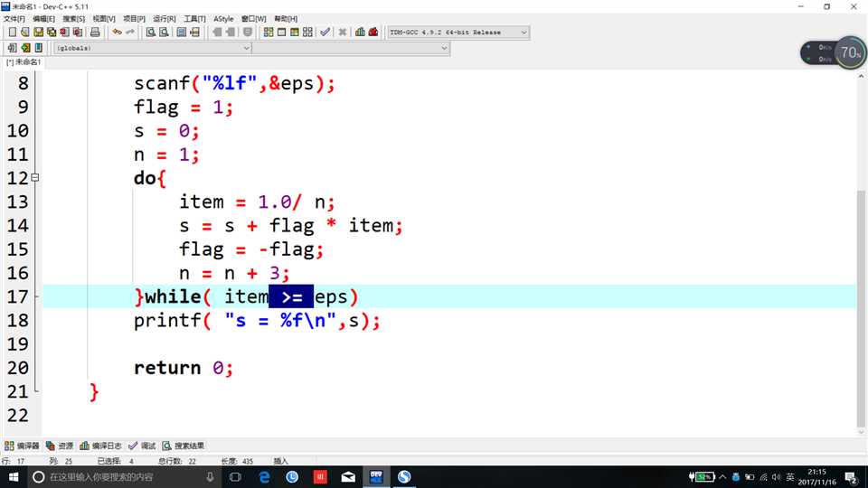
Task: Click the Go to bookmark icon in second toolbar
Action: (x=39, y=48)
